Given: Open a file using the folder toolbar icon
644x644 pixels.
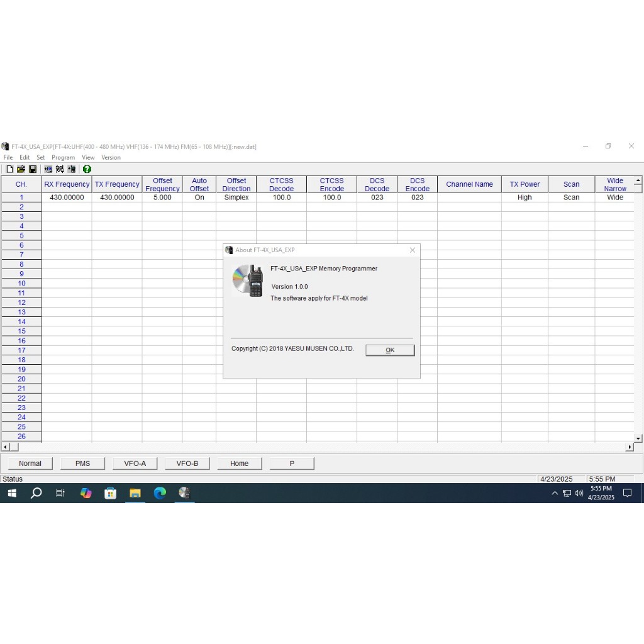Looking at the screenshot, I should (x=21, y=169).
